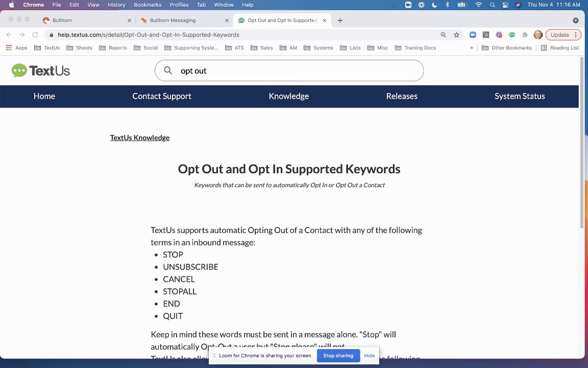
Task: Open Knowledge in the navigation bar
Action: (x=289, y=96)
